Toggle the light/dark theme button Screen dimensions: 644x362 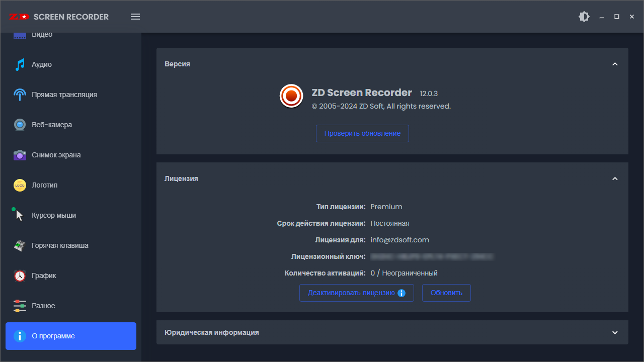tap(584, 17)
